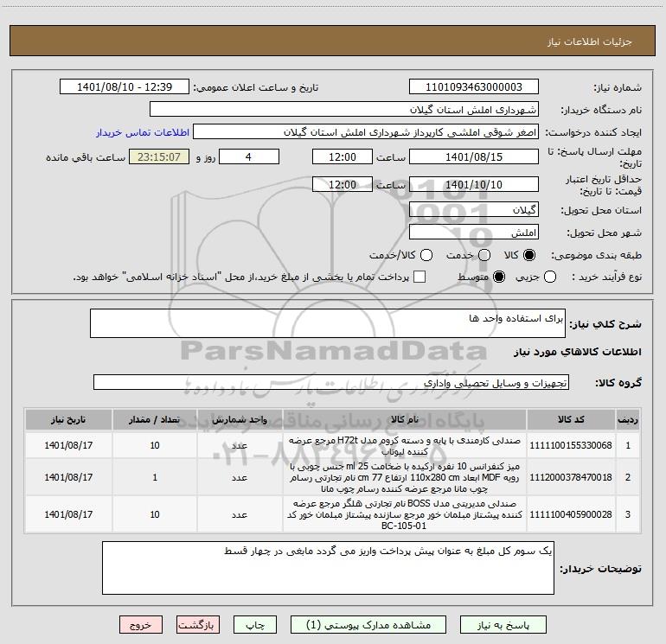
Task: Click the میز کنفرانس 10 نفره item name
Action: [x=405, y=477]
